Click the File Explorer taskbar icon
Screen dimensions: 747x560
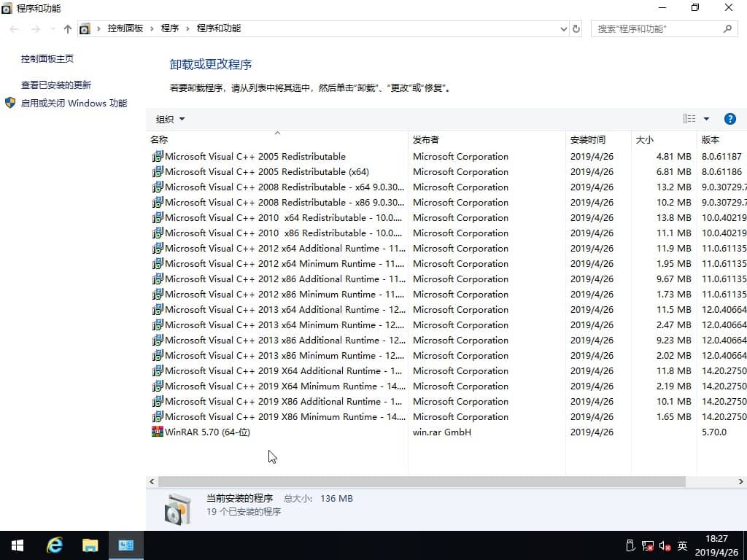pyautogui.click(x=90, y=545)
